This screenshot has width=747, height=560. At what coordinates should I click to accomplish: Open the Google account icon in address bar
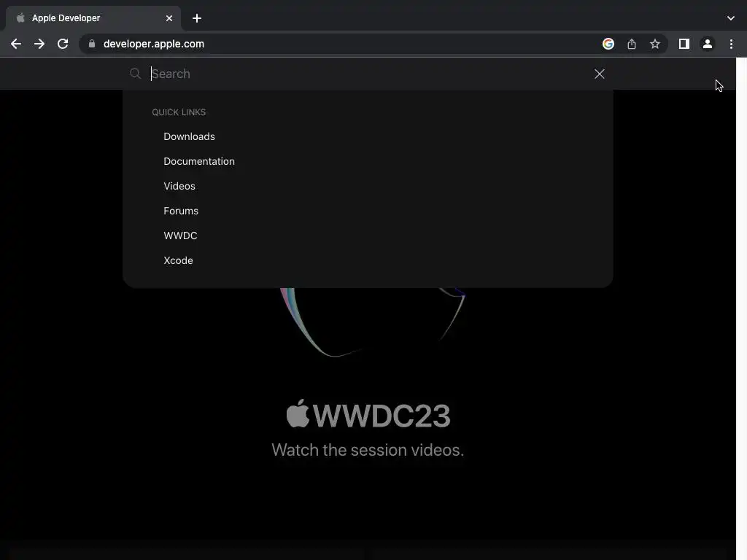[x=608, y=44]
